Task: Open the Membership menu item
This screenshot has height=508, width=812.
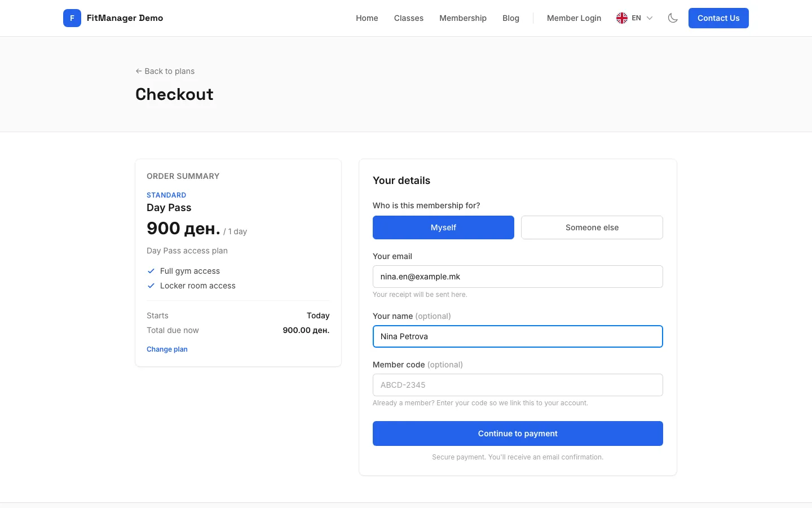Action: tap(463, 18)
